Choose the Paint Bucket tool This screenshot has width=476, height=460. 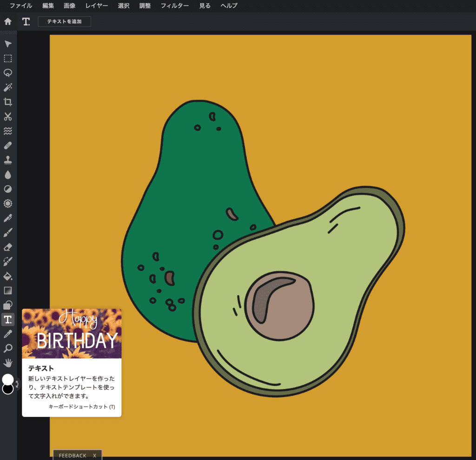click(x=8, y=276)
